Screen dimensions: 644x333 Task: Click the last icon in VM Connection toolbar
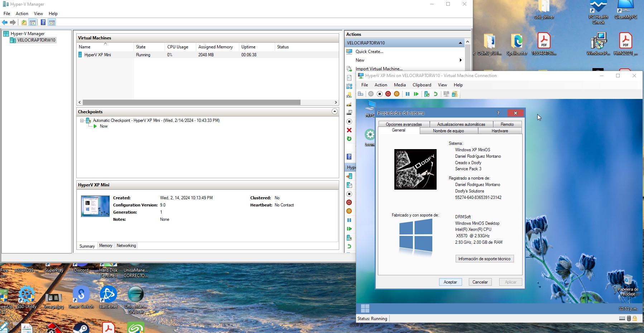tap(455, 94)
